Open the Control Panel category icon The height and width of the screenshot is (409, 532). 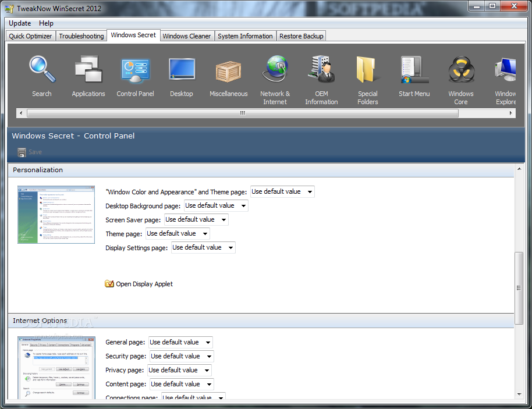tap(135, 70)
